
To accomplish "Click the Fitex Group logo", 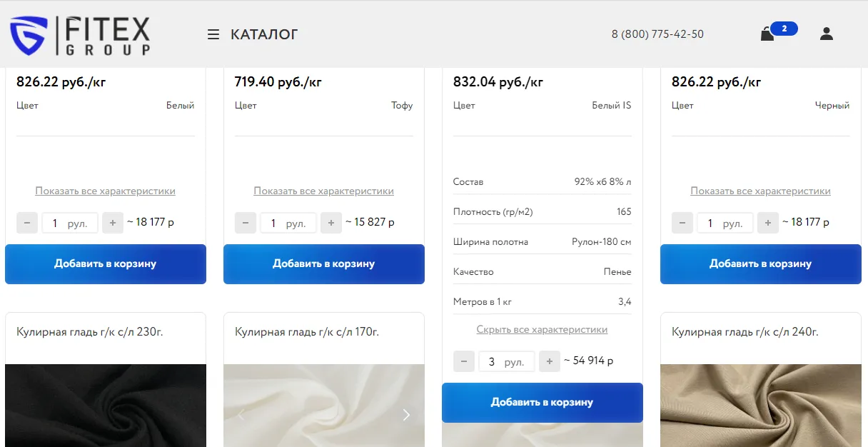I will pyautogui.click(x=80, y=36).
